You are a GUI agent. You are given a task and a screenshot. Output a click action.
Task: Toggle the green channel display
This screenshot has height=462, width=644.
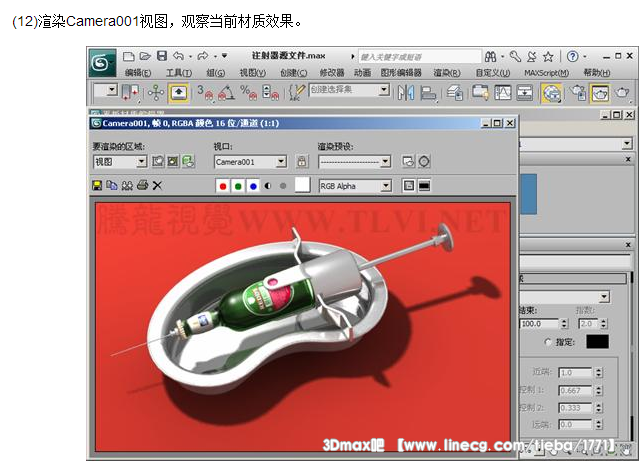tap(238, 186)
